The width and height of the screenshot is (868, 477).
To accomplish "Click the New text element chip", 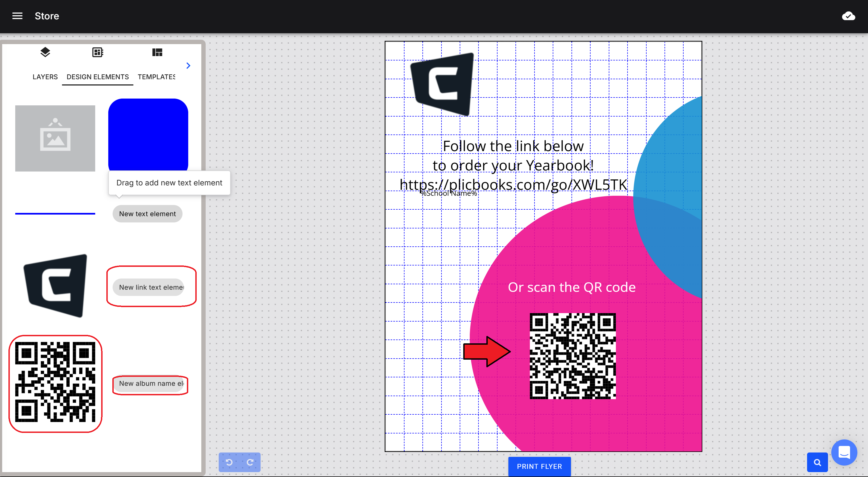I will tap(148, 214).
